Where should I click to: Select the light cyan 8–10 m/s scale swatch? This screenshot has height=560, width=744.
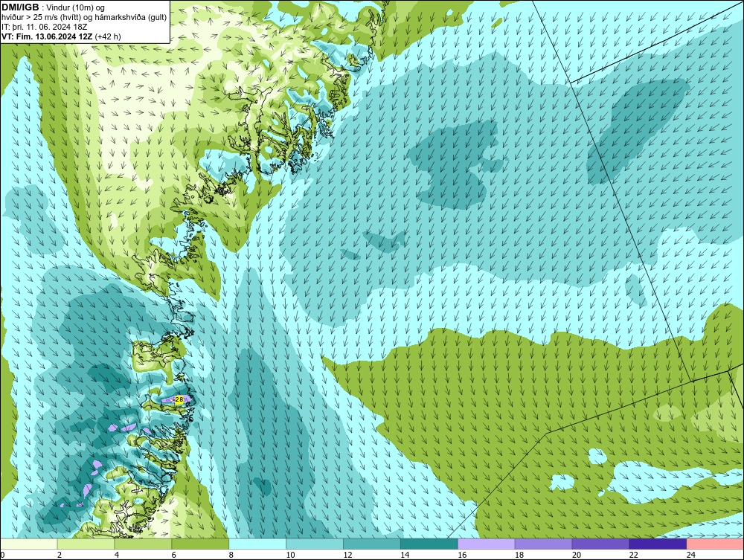[x=257, y=544]
